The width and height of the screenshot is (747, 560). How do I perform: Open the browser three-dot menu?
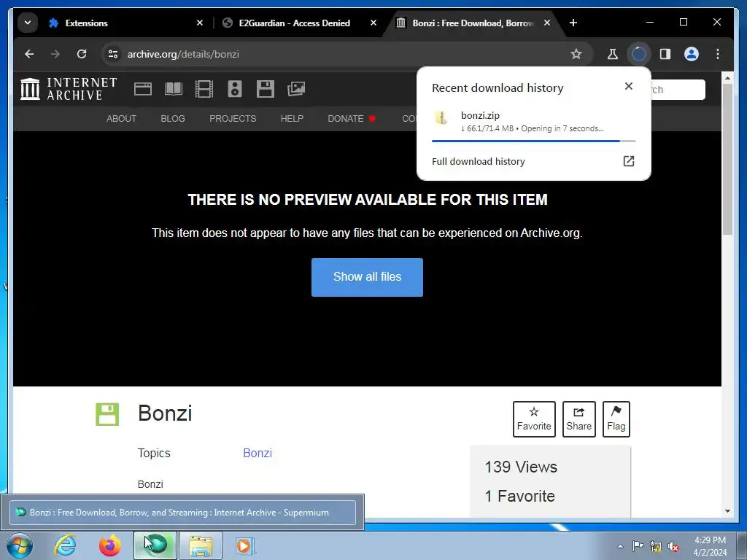[x=718, y=54]
